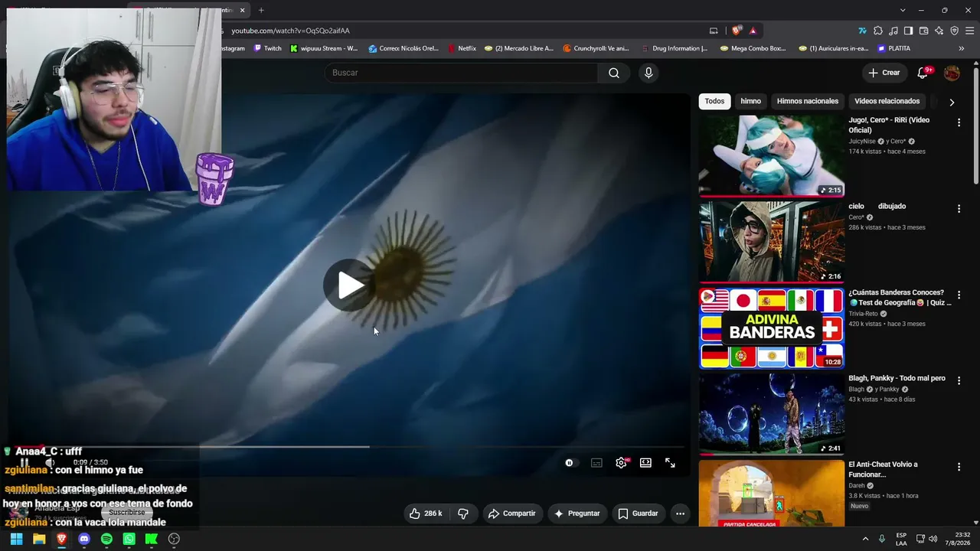Open the Brave VPN shield icon
Screen dimensions: 980x551
954,31
